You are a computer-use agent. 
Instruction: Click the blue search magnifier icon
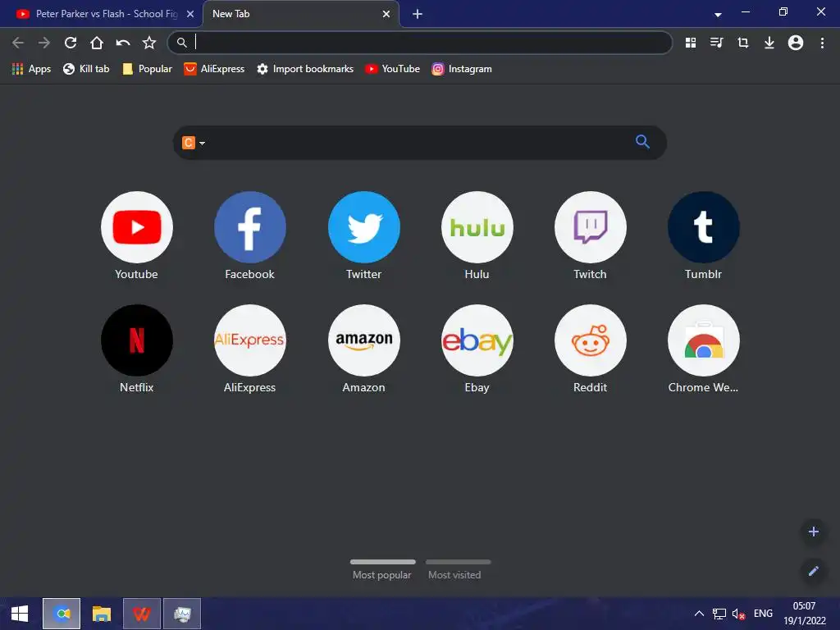[642, 142]
